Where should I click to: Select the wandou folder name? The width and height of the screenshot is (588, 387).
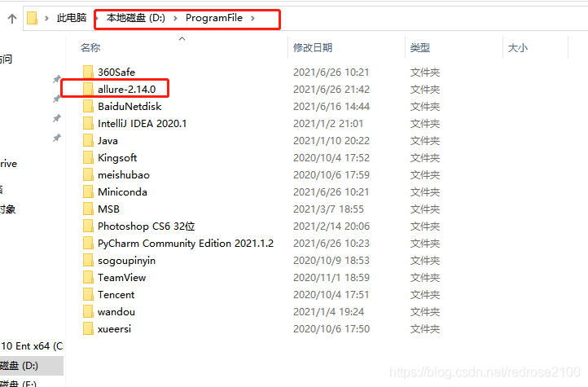tap(116, 311)
